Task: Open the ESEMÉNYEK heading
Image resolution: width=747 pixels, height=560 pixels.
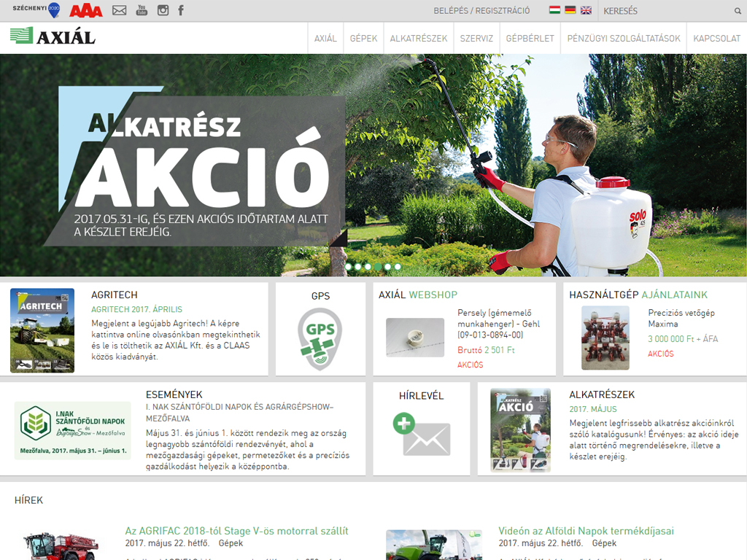Action: pos(174,394)
